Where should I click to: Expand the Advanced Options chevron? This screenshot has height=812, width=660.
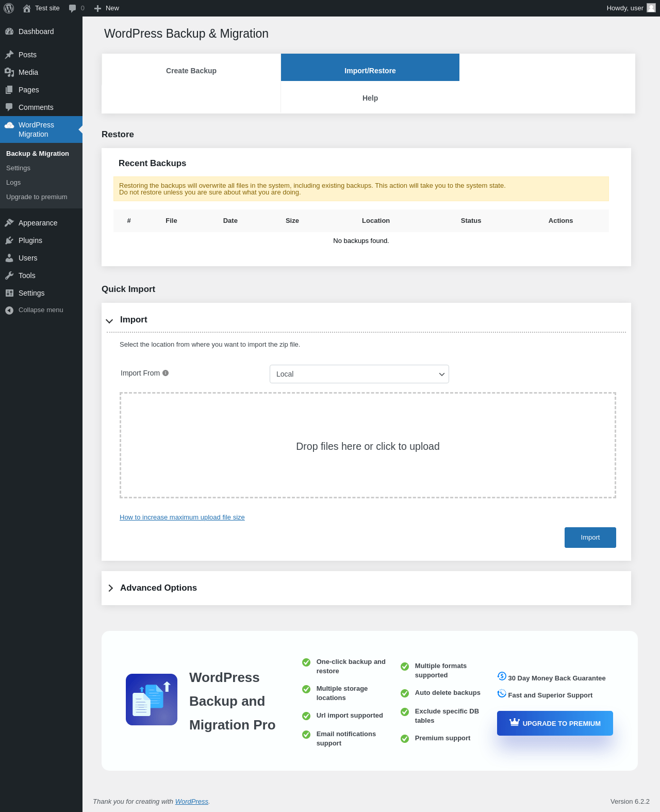pos(110,588)
